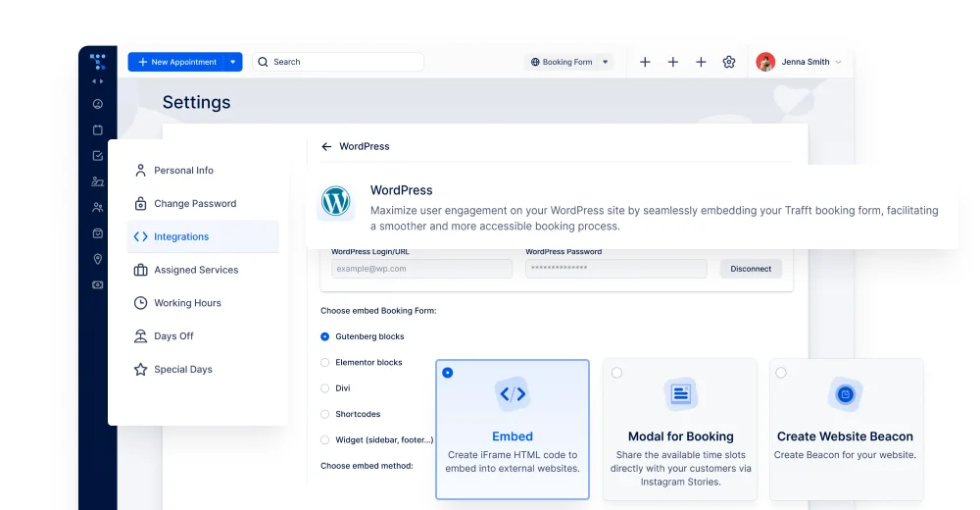980x510 pixels.
Task: Expand the New Appointment dropdown arrow
Action: [232, 62]
